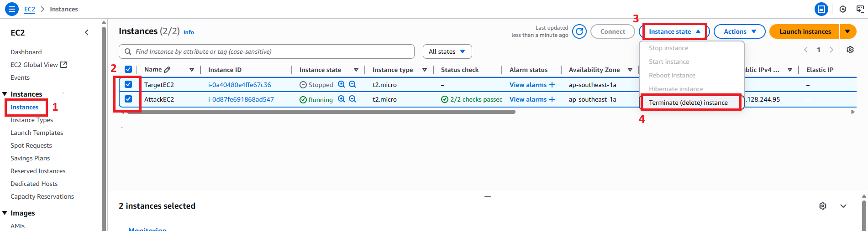This screenshot has width=868, height=231.
Task: Choose Reboot instance menu item
Action: 691,75
